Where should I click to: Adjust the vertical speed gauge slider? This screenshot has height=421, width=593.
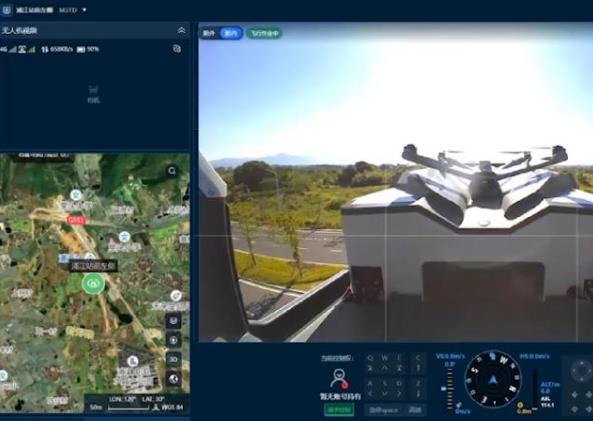(x=449, y=388)
